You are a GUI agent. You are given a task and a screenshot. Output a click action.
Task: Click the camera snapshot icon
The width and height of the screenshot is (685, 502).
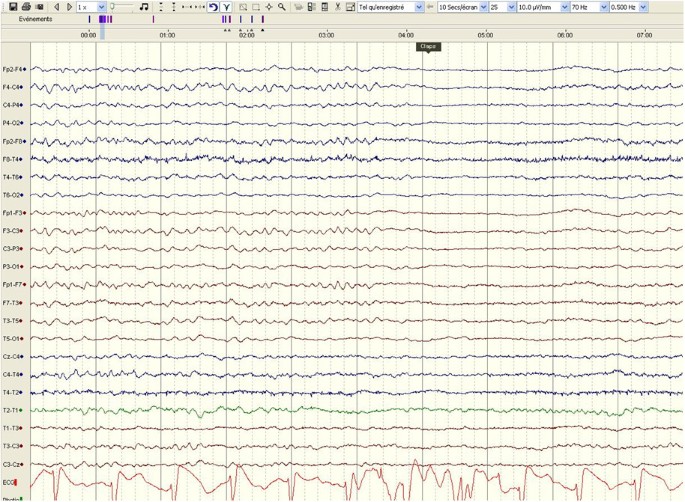click(39, 7)
